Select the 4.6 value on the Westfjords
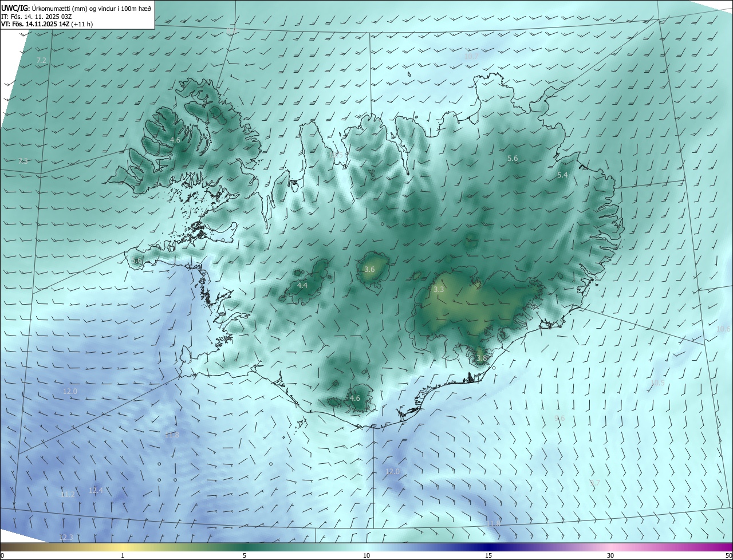The width and height of the screenshot is (733, 560). click(176, 140)
